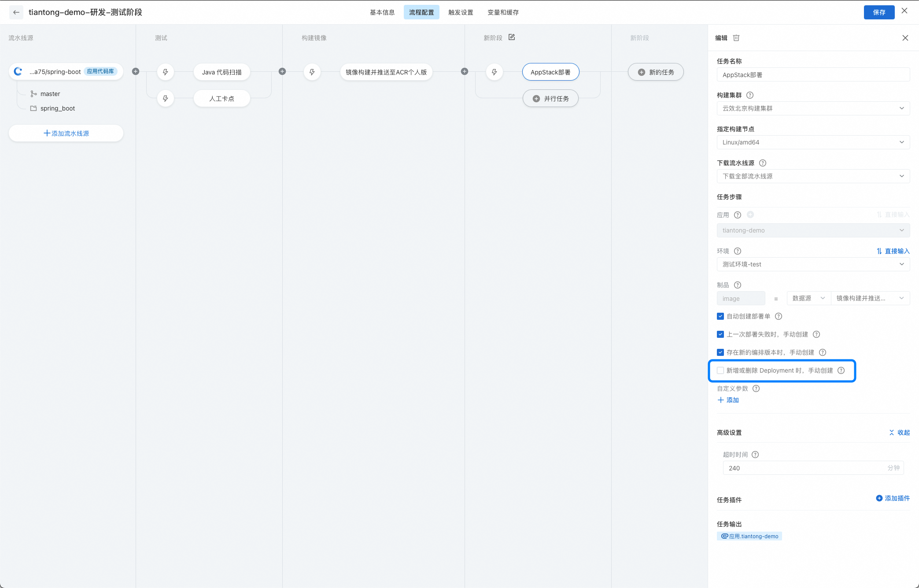Screen dimensions: 919x588
Task: Open the 变量和缓存 tab
Action: click(503, 12)
